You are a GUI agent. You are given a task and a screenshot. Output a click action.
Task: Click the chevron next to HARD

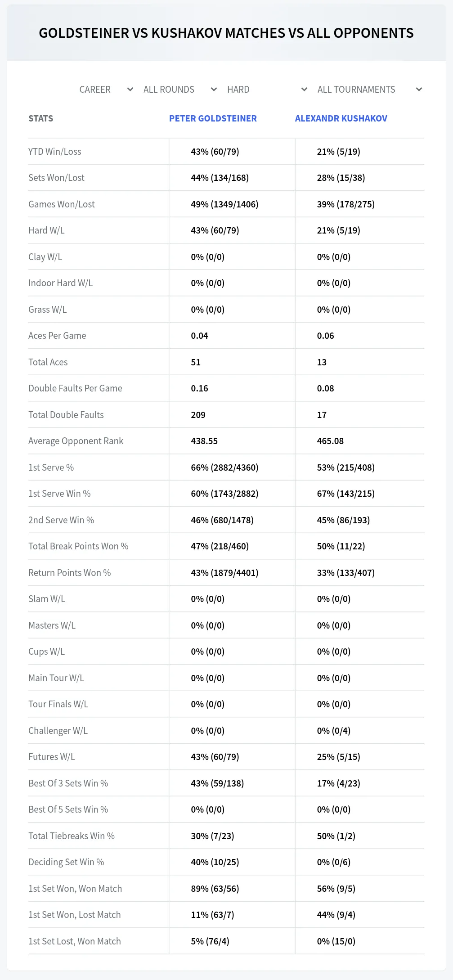point(304,90)
